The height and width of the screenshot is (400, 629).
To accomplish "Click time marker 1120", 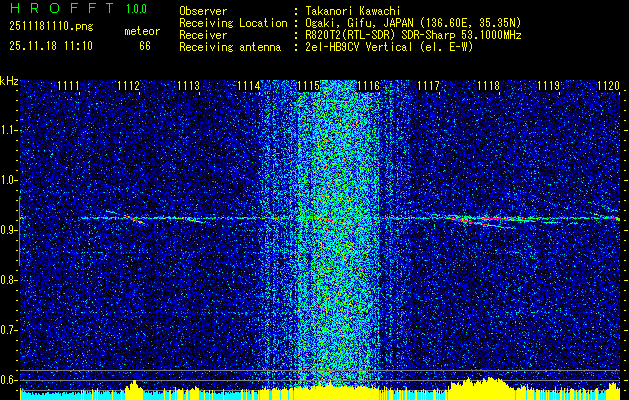I will point(609,86).
